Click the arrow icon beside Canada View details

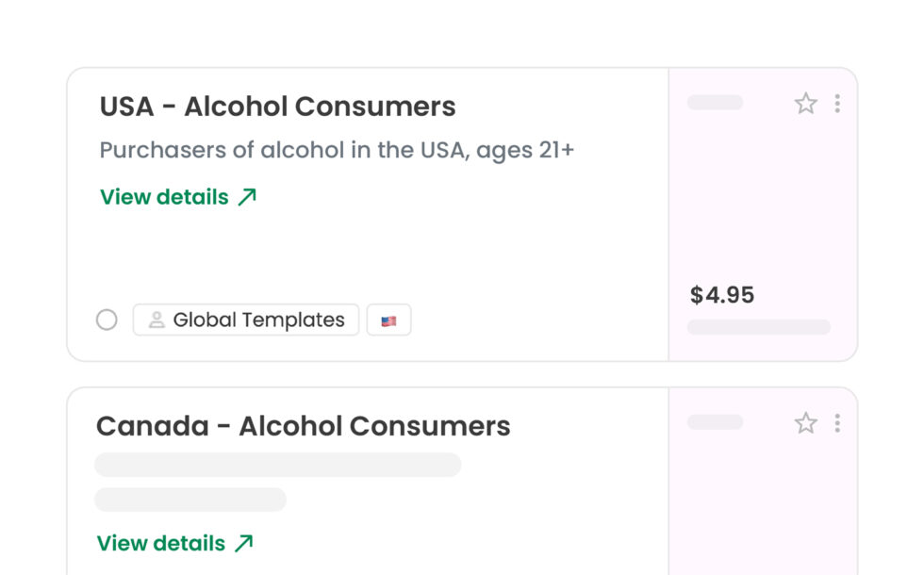coord(243,543)
